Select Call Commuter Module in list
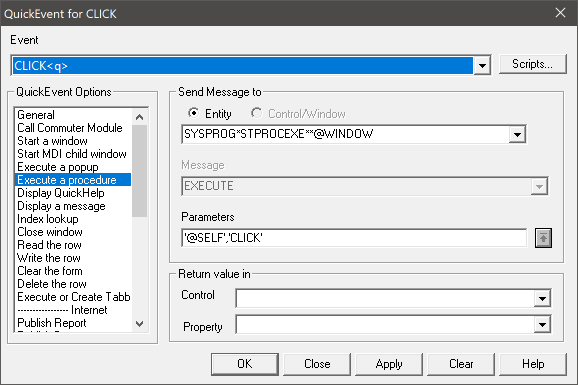The height and width of the screenshot is (385, 578). click(x=73, y=128)
